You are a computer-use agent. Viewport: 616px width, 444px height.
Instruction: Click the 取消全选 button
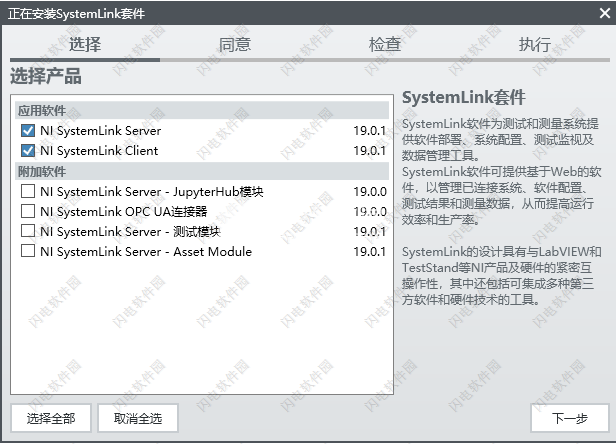[138, 418]
